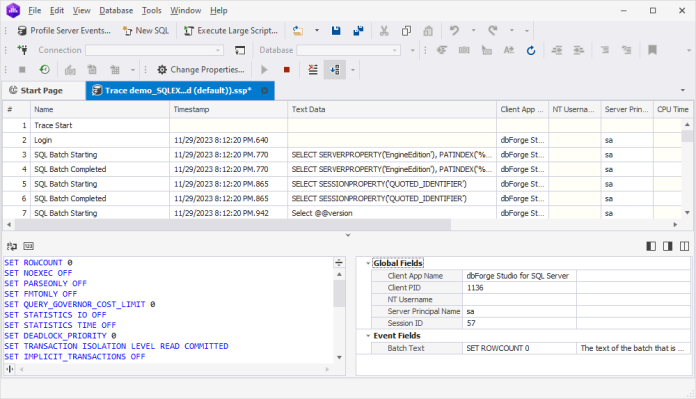Viewport: 696px width, 399px height.
Task: Click the Start trace play icon
Action: click(x=264, y=70)
